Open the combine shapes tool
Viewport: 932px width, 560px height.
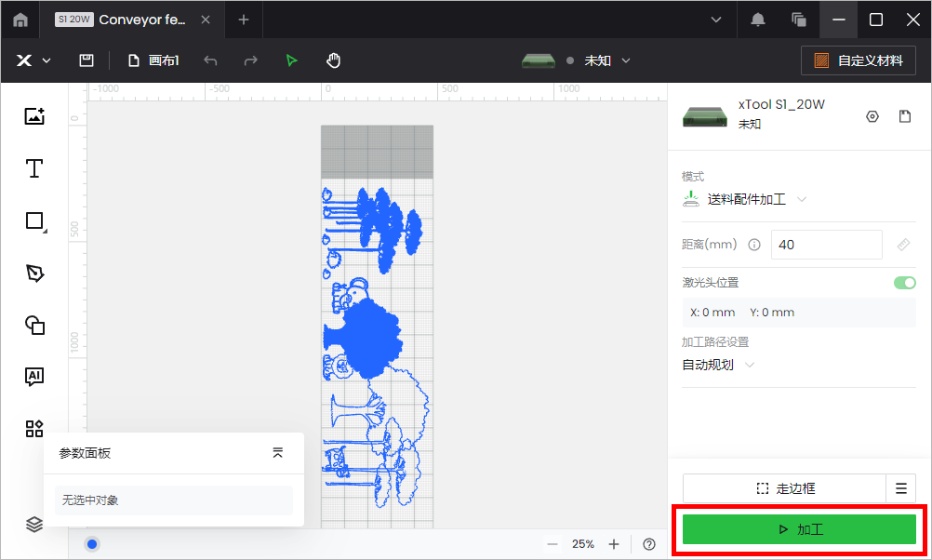34,326
